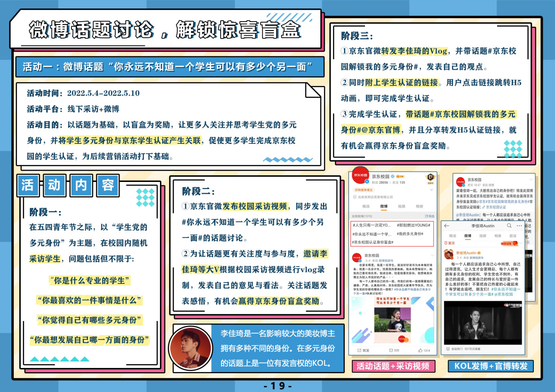Select 相册 tab on 京东校园 profile
The image size is (555, 392).
click(x=420, y=206)
